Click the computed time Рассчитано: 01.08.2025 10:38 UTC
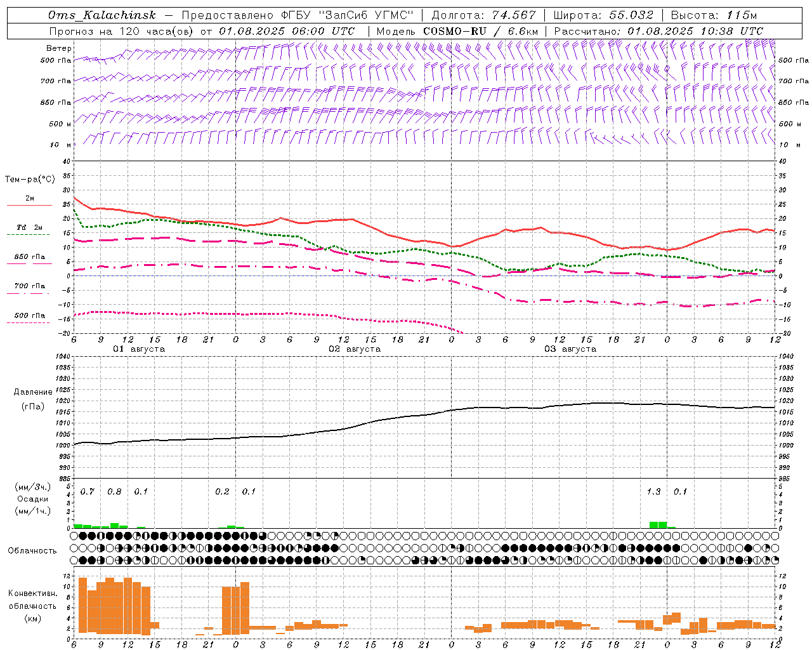This screenshot has width=812, height=650. [x=658, y=31]
